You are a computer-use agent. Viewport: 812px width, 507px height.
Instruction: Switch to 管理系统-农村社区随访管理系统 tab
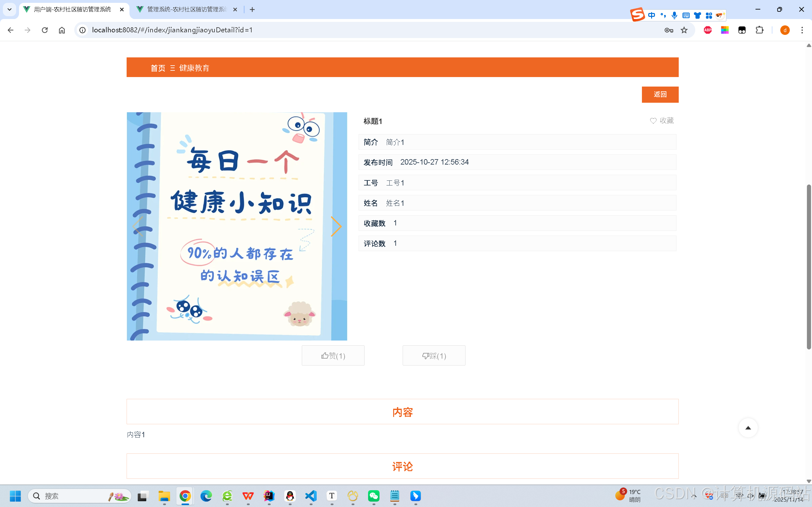click(187, 10)
